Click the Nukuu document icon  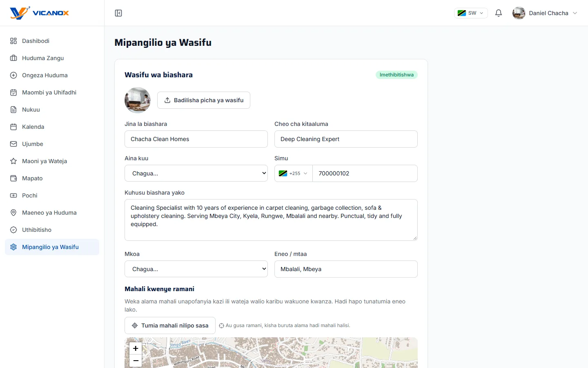(13, 110)
